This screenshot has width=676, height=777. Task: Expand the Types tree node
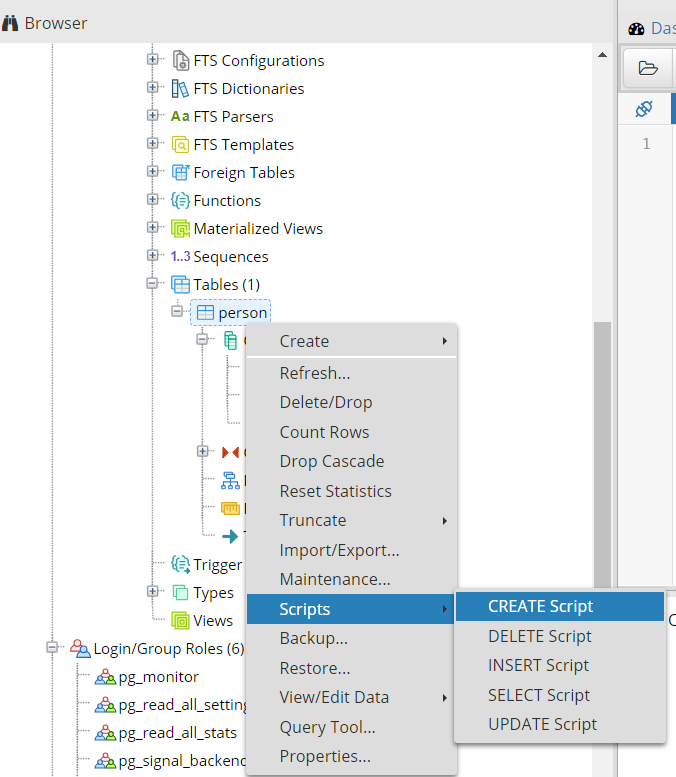[152, 591]
